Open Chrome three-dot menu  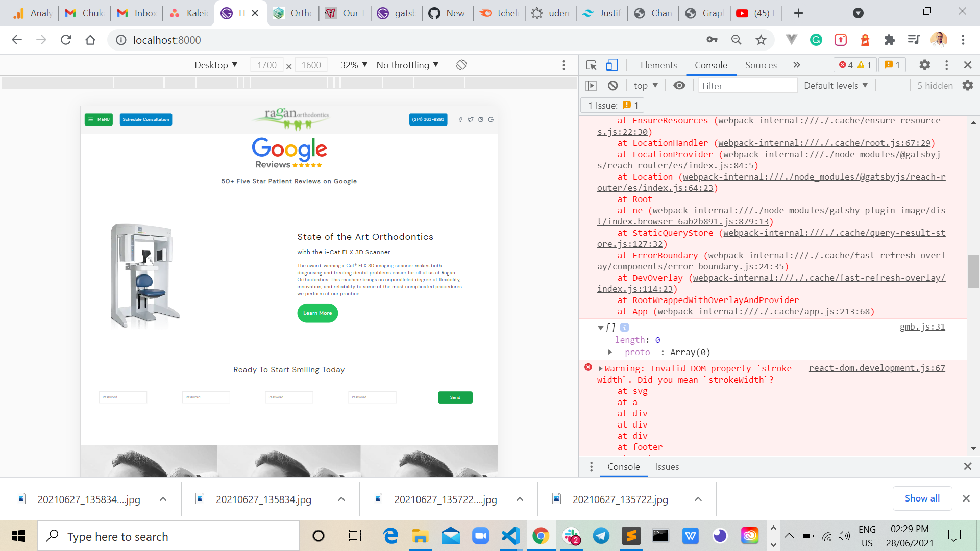pos(963,40)
